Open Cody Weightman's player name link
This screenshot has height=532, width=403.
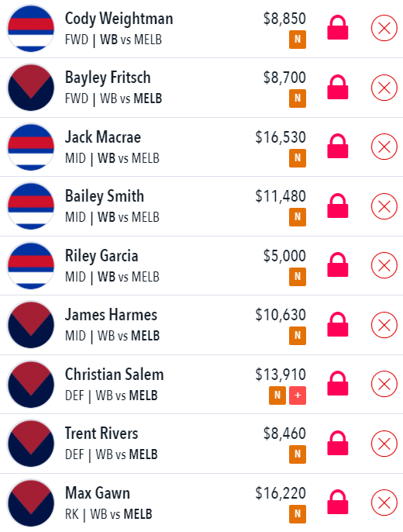coord(119,19)
